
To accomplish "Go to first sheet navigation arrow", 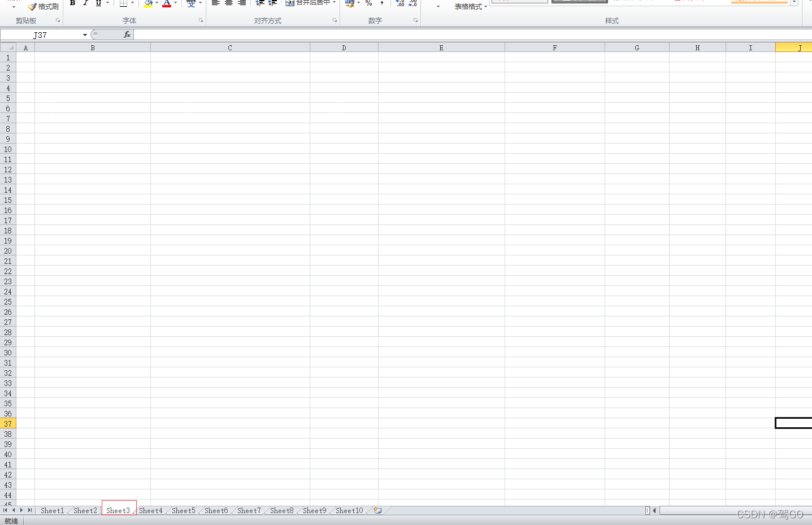I will 5,510.
